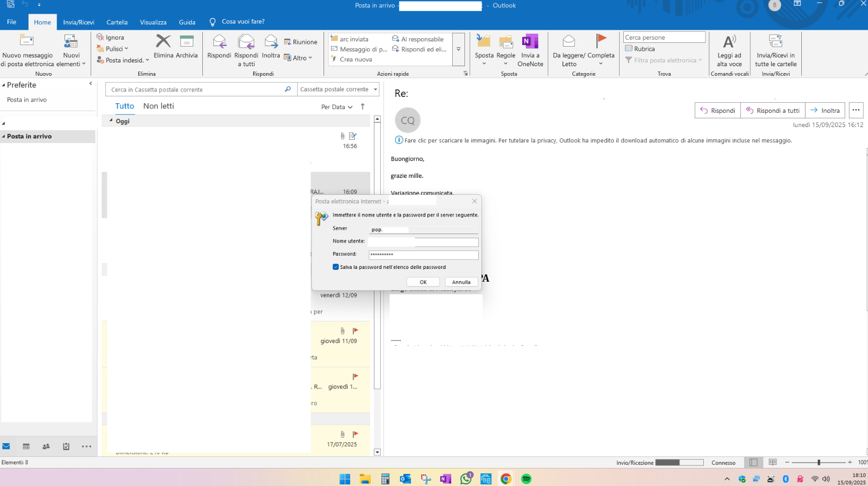
Task: Mark message Da leggere/Letto
Action: [x=569, y=50]
